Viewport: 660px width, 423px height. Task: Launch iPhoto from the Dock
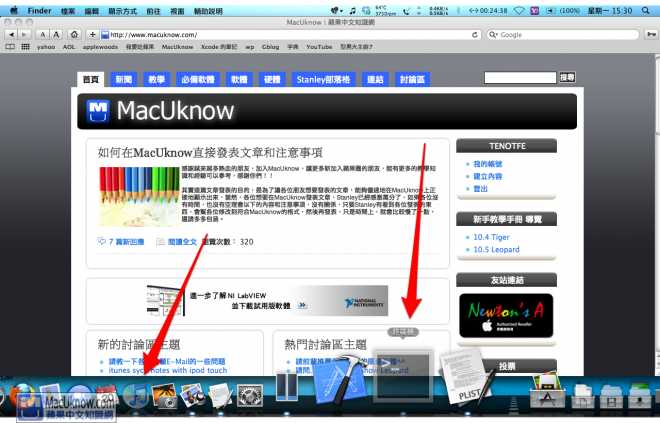163,395
